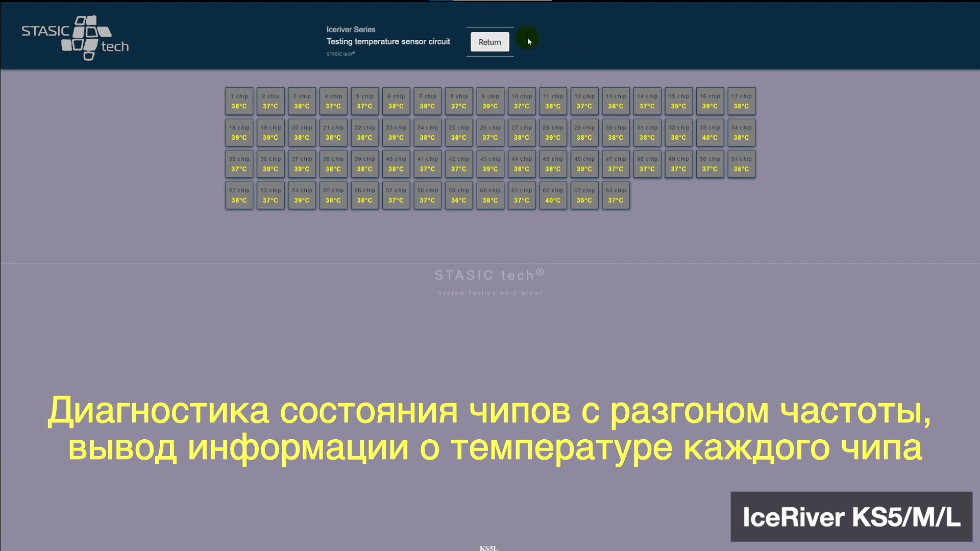Select the 60 chip tile

coord(490,195)
